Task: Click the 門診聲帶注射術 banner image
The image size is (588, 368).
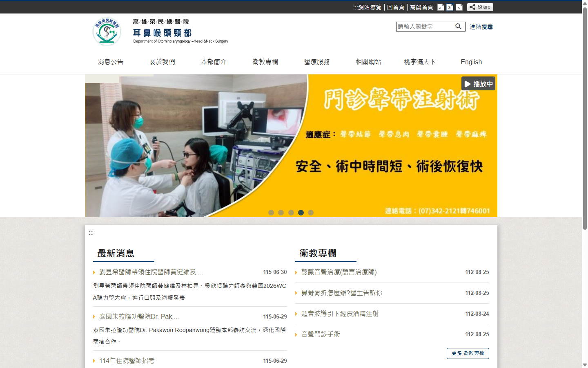Action: pos(291,146)
